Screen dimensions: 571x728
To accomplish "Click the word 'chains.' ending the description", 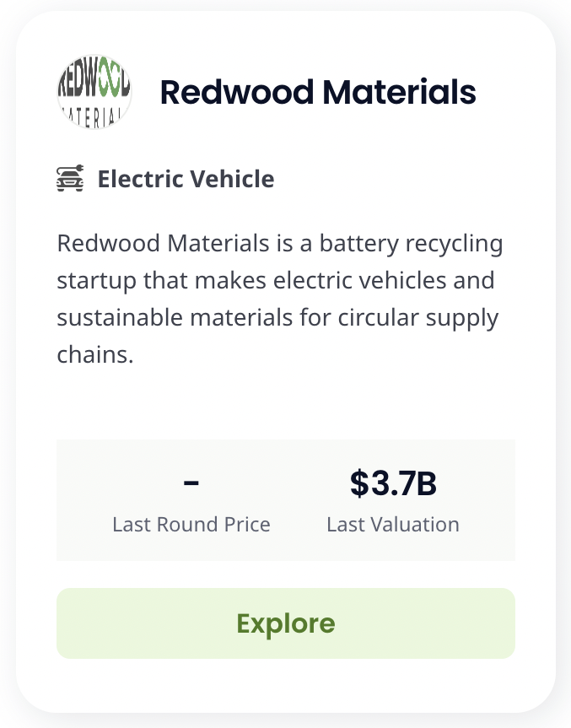I will coord(95,354).
